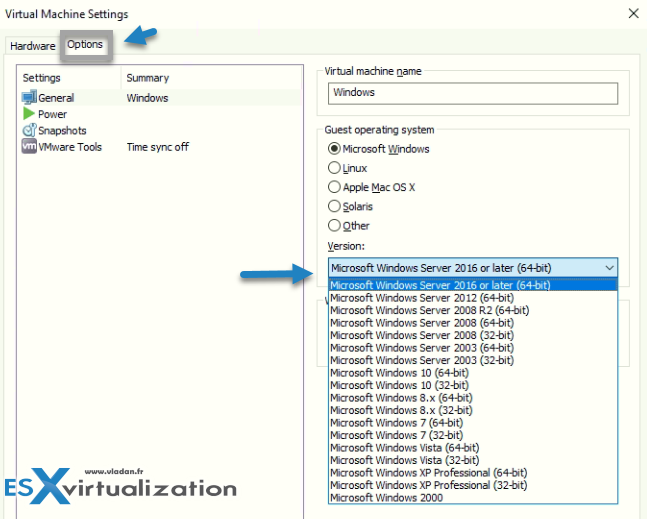This screenshot has height=519, width=647.
Task: Select the Power settings row
Action: click(161, 114)
